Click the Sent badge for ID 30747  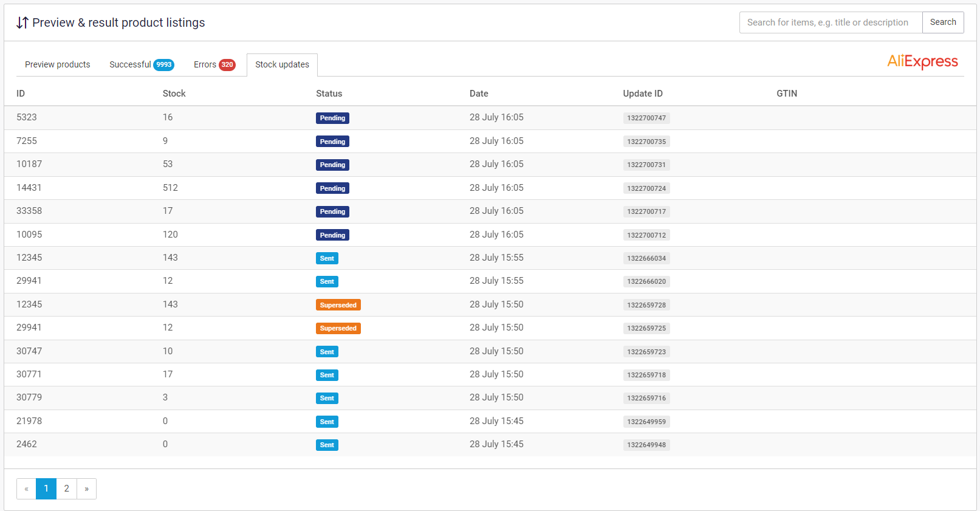coord(327,352)
